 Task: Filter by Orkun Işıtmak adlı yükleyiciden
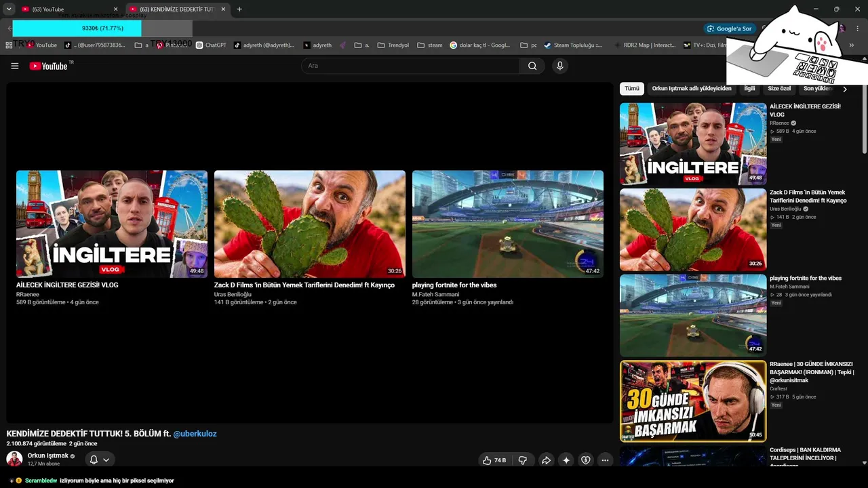[x=692, y=89]
